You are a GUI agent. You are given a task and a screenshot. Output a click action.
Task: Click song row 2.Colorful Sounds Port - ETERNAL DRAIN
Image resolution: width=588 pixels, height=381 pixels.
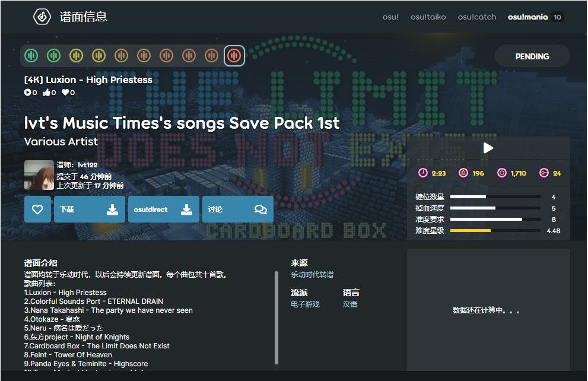(x=94, y=301)
